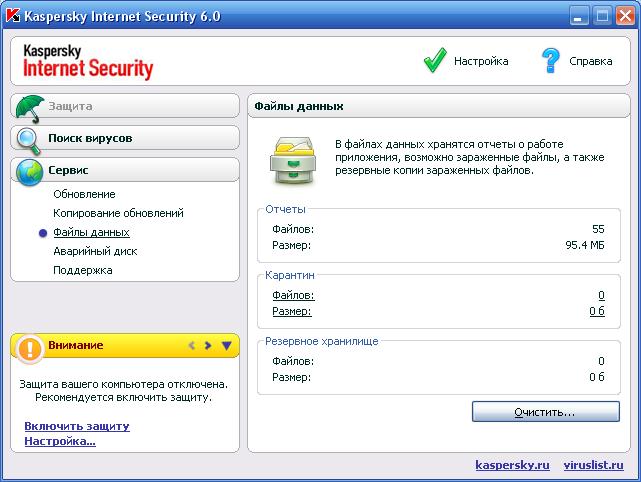Open the Поиск вирусов section
Viewport: 641px width, 482px height.
coord(125,138)
